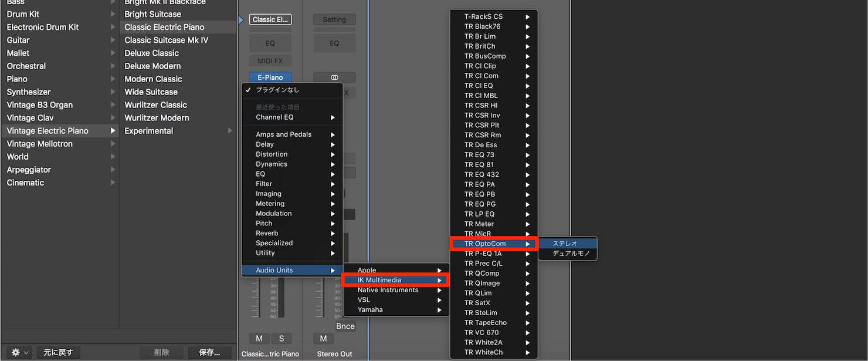Solo the Classic Electric Piano channel
The image size is (868, 361).
[x=282, y=338]
